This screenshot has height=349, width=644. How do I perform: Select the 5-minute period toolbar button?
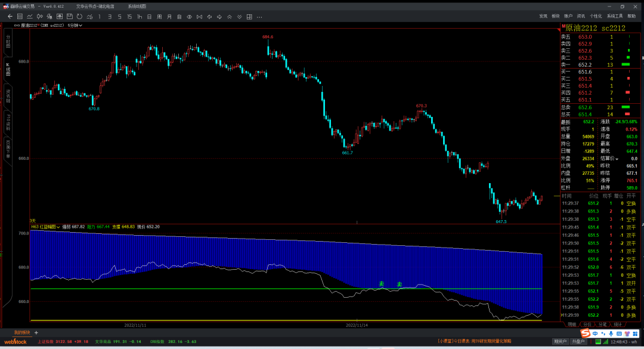click(119, 17)
